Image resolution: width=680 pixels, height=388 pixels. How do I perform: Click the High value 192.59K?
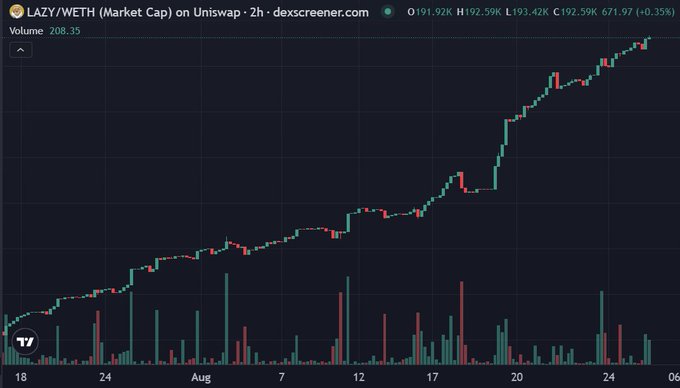click(x=484, y=12)
